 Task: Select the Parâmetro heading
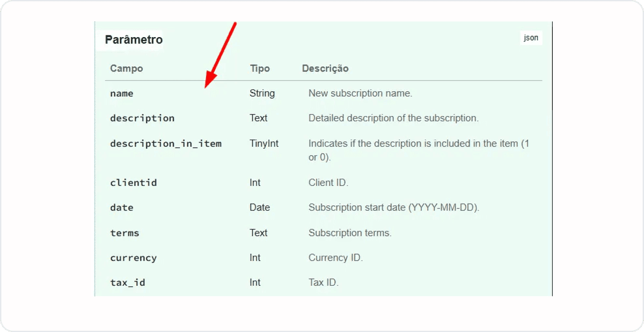pyautogui.click(x=134, y=40)
